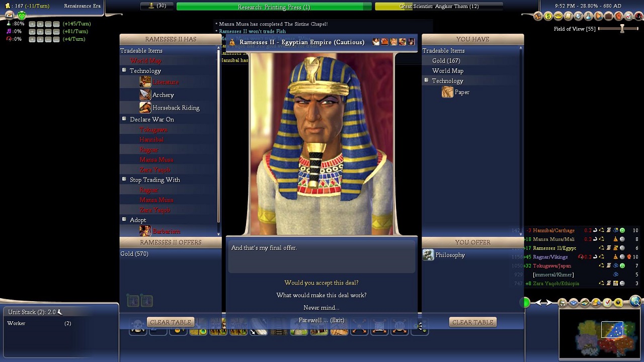644x362 pixels.
Task: Remove Gold (570) from Ramesses' offer
Action: 134,254
